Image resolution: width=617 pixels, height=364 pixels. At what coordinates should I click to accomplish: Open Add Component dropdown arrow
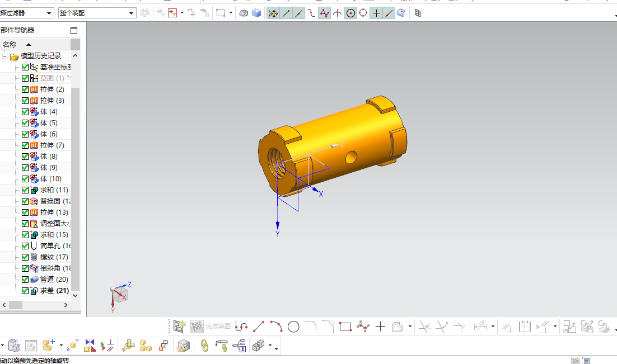tap(61, 346)
